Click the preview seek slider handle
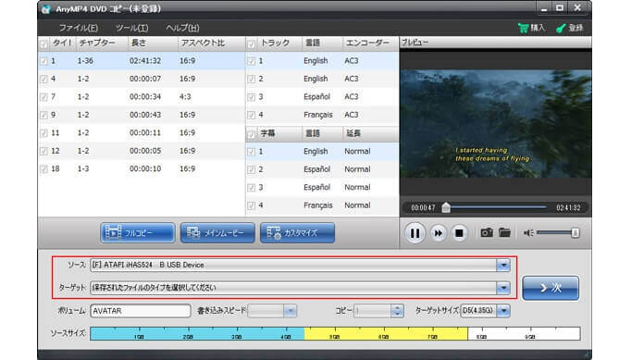Viewport: 644px width, 360px height. click(x=446, y=207)
